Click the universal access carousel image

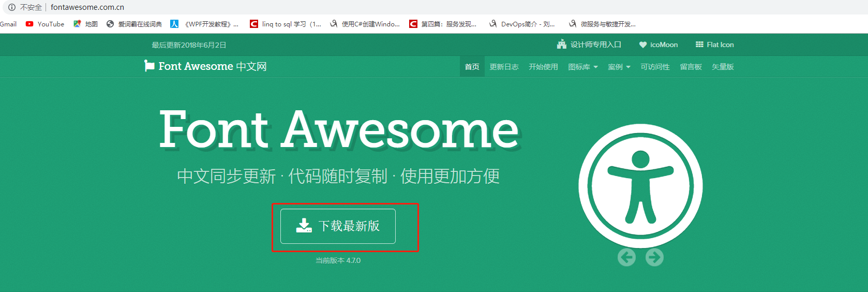[x=640, y=186]
